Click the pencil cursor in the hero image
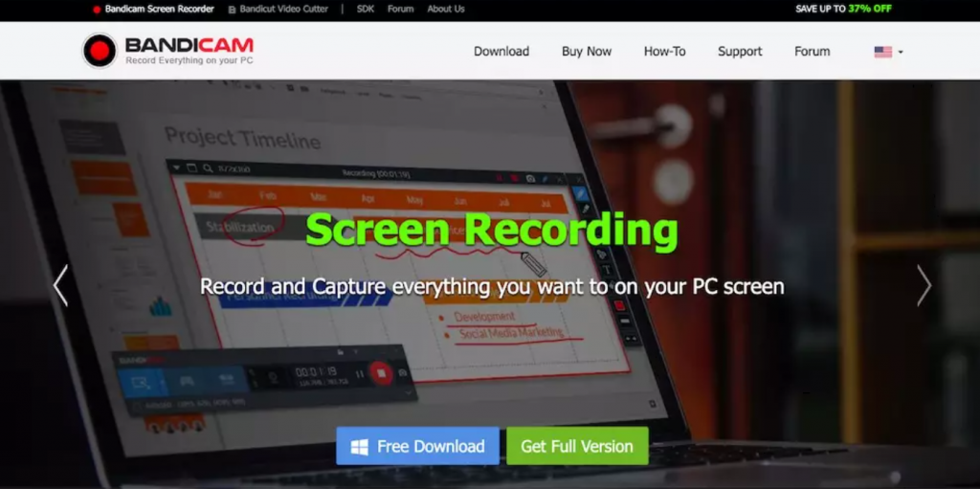 click(x=533, y=262)
